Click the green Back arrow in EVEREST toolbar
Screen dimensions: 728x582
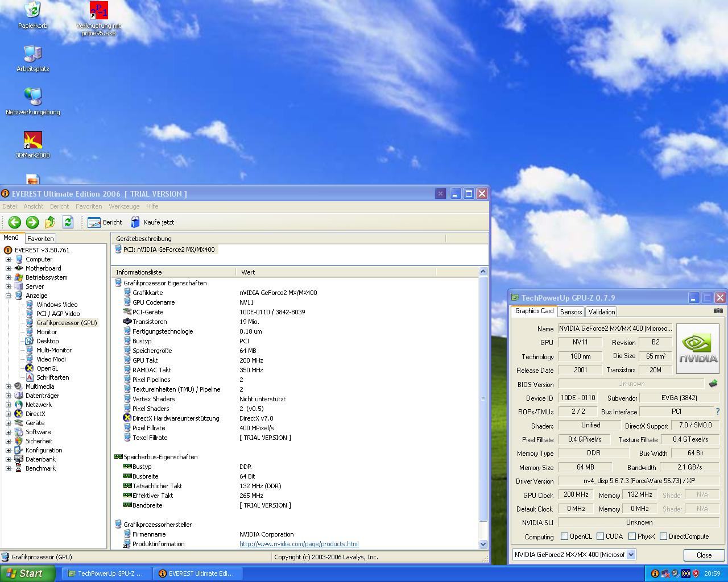coord(15,222)
